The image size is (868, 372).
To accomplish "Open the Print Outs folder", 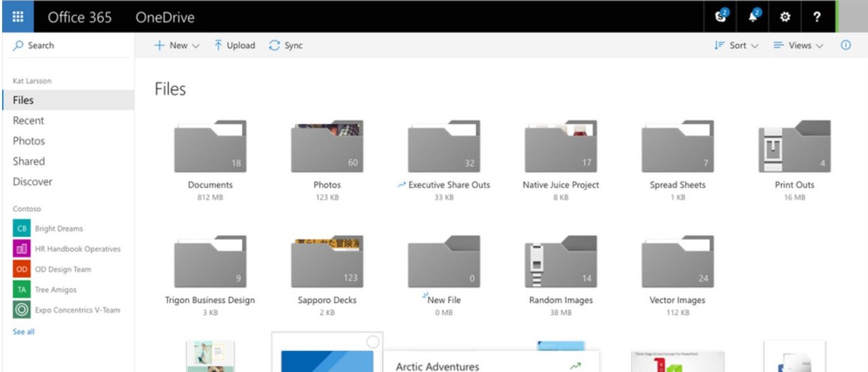I will [x=795, y=147].
